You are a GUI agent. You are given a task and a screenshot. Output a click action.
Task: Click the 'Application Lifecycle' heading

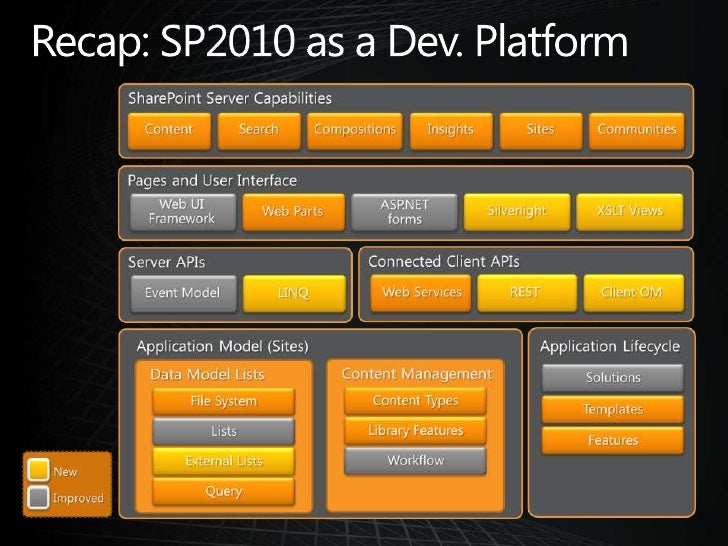tap(610, 347)
